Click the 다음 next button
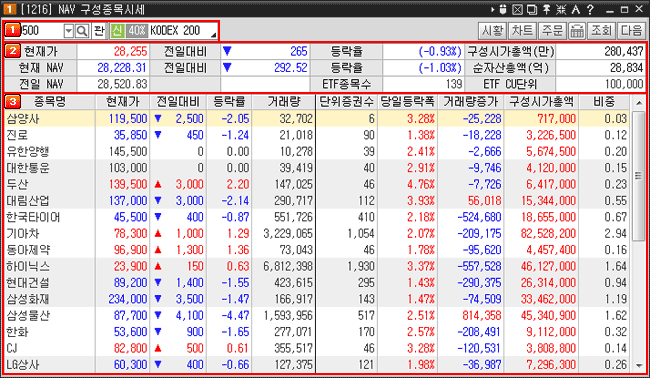 [x=631, y=30]
